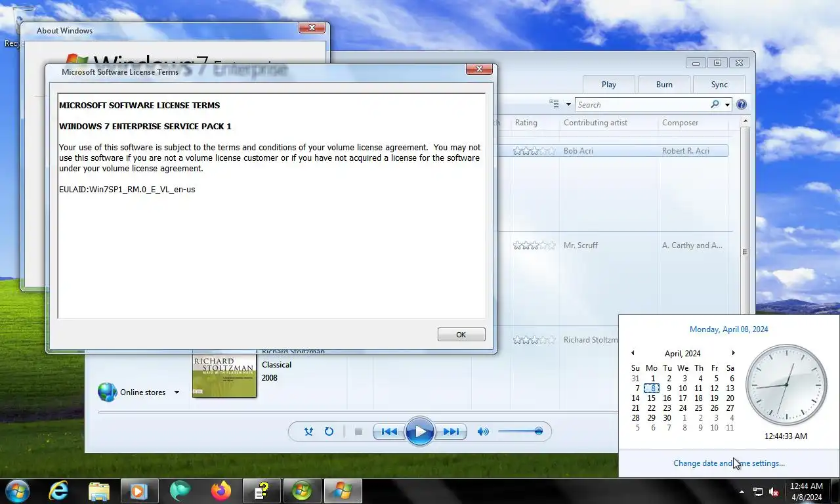Show hidden system tray icons arrow

pos(742,492)
